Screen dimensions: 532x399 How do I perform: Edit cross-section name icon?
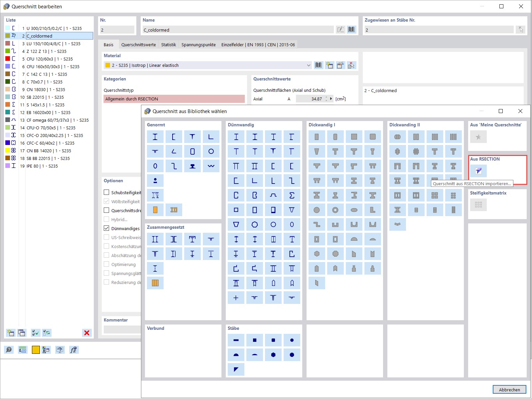tap(340, 30)
